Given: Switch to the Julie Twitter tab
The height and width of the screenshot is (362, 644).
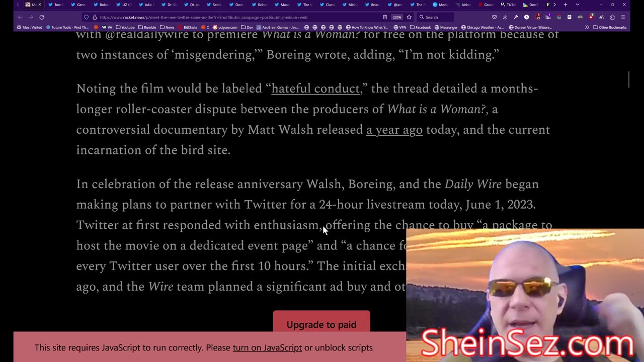Looking at the screenshot, I should tap(147, 5).
